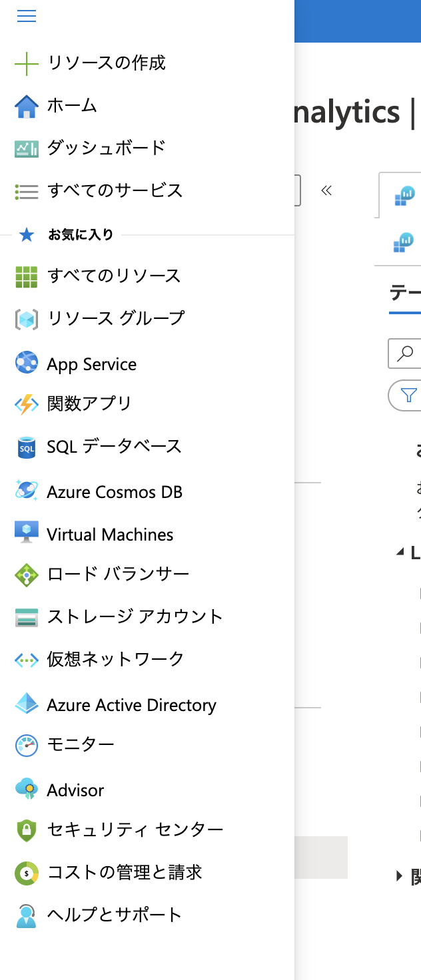Screen dimensions: 421x980
Task: Click the arrows icon for 仮想ネットワーク
Action: point(27,660)
